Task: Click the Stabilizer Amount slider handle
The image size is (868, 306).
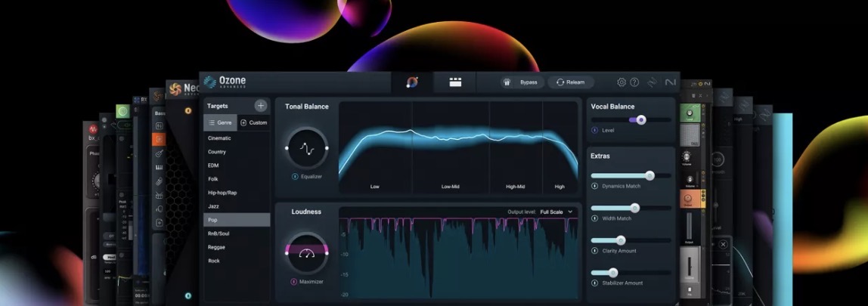Action: pos(612,272)
